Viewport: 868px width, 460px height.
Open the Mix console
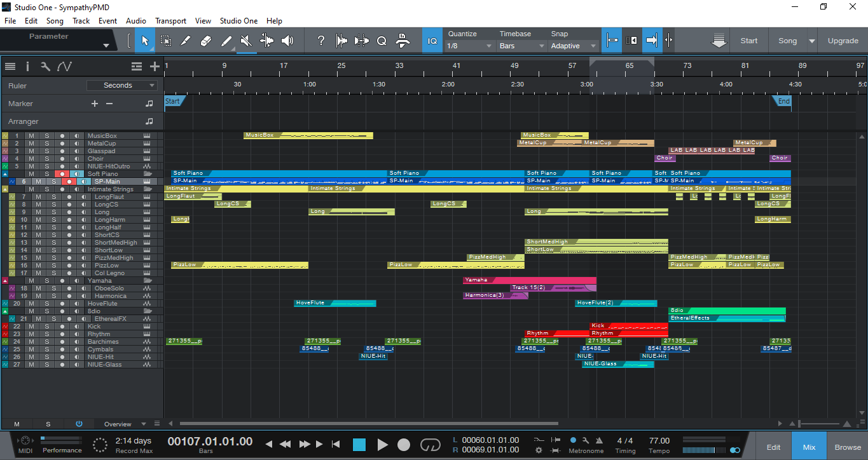pos(809,447)
